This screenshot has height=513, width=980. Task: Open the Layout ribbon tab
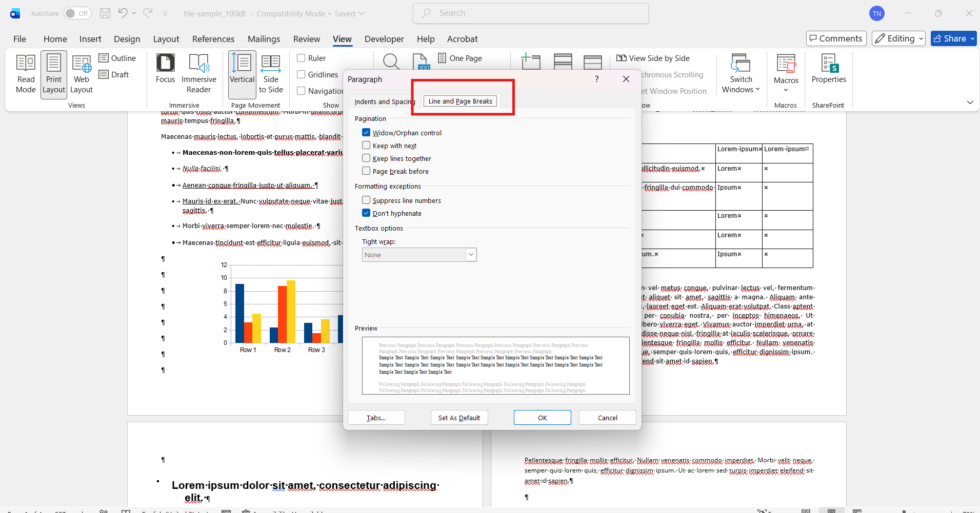pos(166,39)
